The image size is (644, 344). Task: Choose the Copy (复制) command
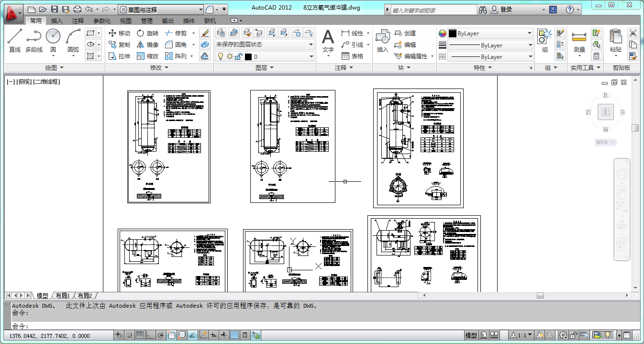(120, 44)
